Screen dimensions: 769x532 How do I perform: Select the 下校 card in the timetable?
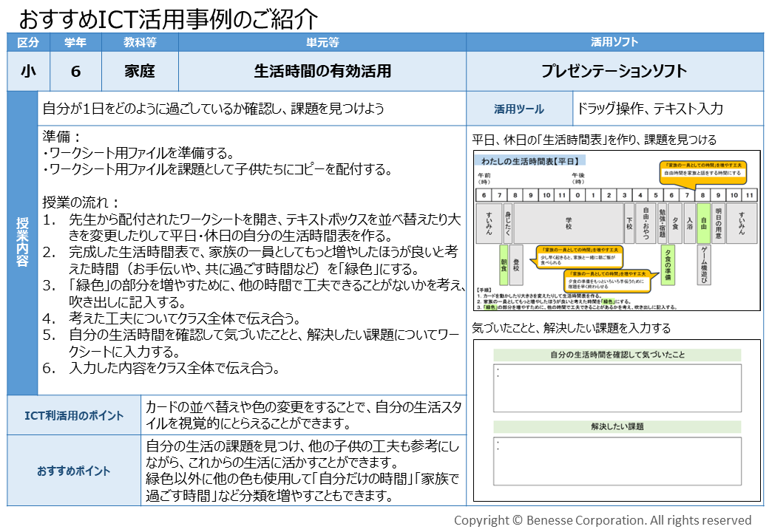[x=629, y=223]
